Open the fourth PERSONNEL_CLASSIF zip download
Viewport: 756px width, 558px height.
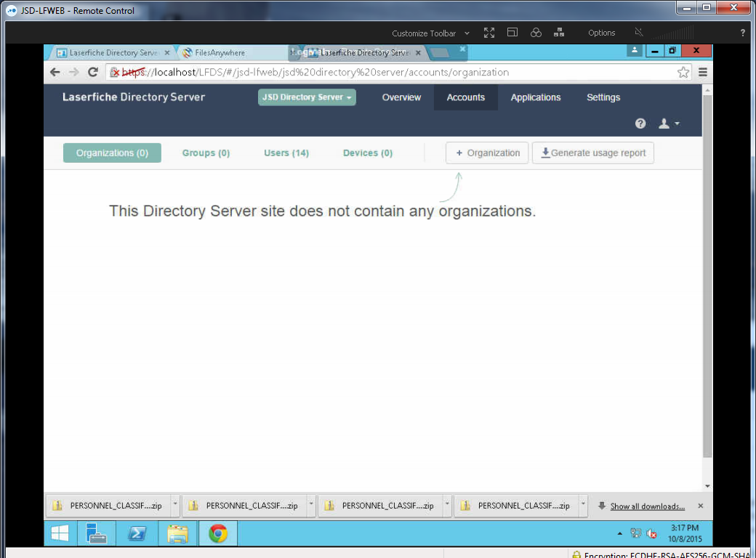(x=517, y=506)
